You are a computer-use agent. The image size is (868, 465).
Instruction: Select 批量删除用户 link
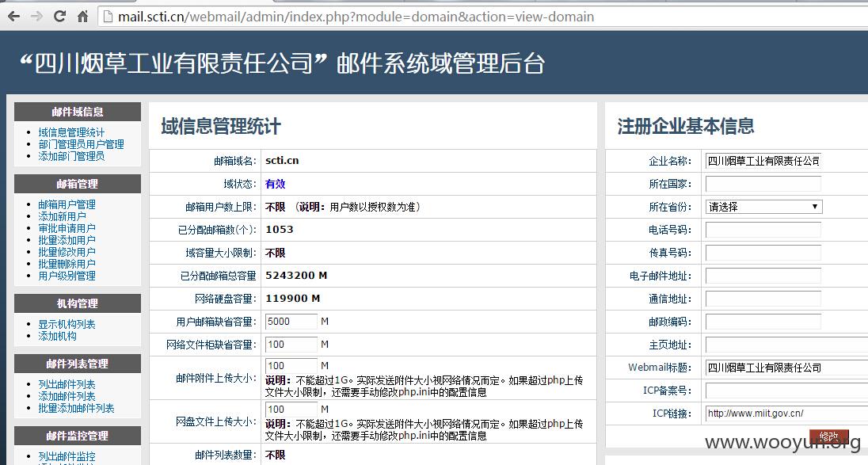point(67,264)
